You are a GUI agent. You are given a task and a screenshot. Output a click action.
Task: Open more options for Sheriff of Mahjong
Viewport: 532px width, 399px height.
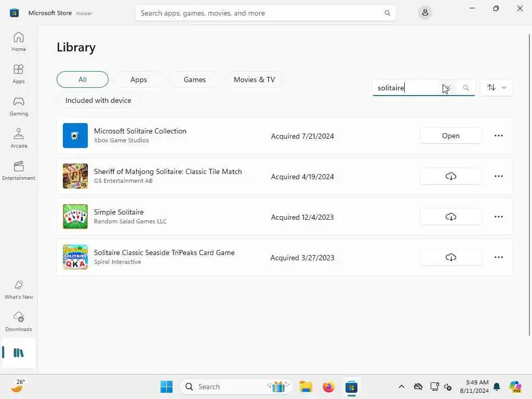[498, 176]
